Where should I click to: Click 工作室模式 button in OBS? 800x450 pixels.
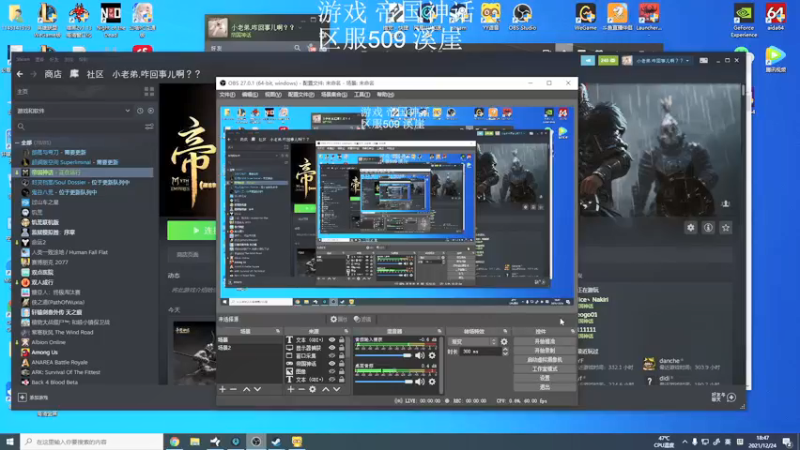click(544, 369)
